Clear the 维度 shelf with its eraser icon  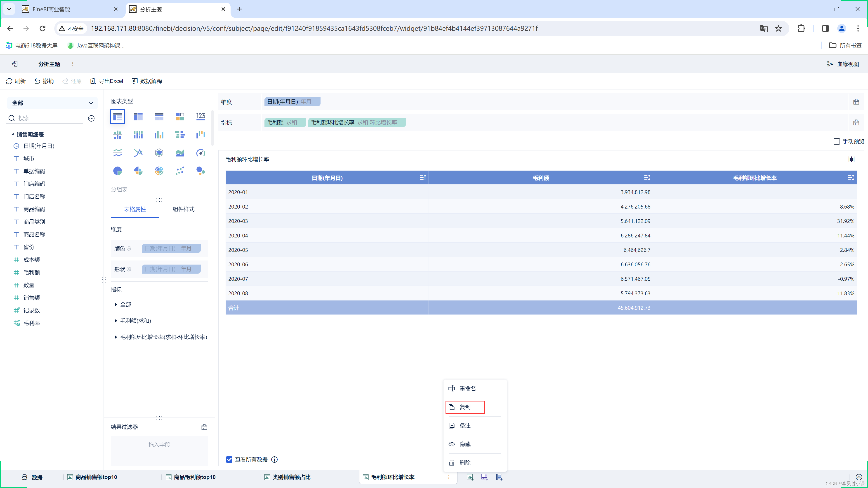pos(856,102)
